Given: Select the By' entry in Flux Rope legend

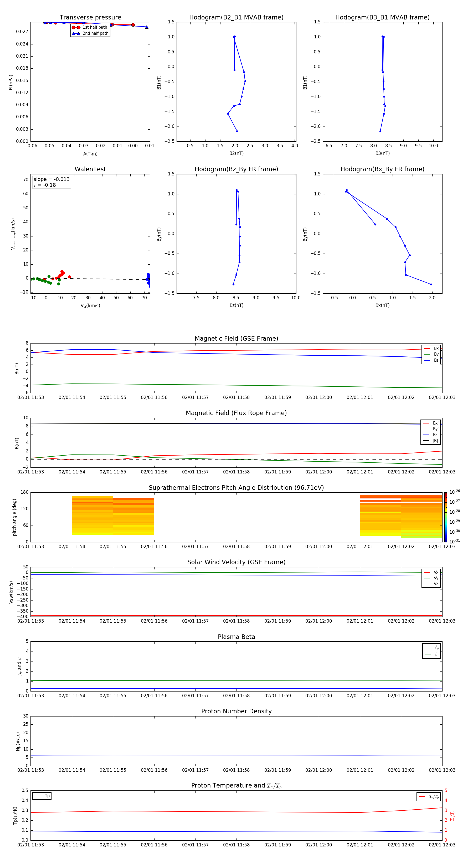Looking at the screenshot, I should tap(431, 429).
